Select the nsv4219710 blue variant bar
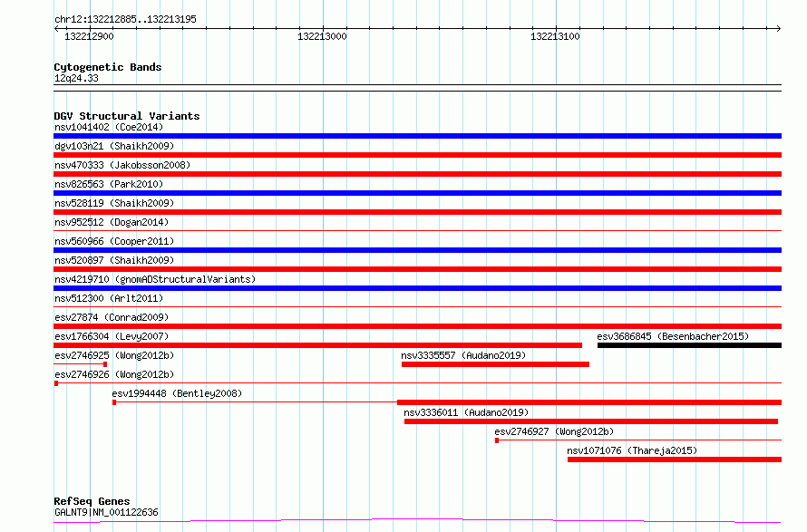 pos(417,288)
